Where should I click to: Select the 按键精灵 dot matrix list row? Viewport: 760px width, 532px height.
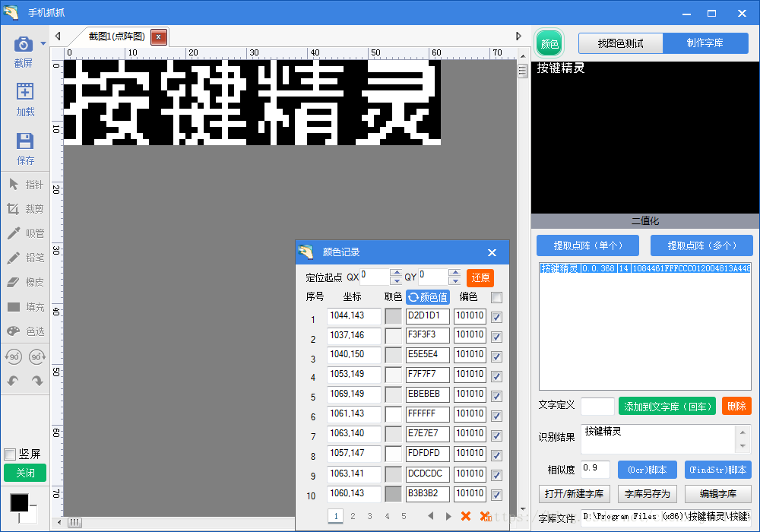click(x=645, y=268)
